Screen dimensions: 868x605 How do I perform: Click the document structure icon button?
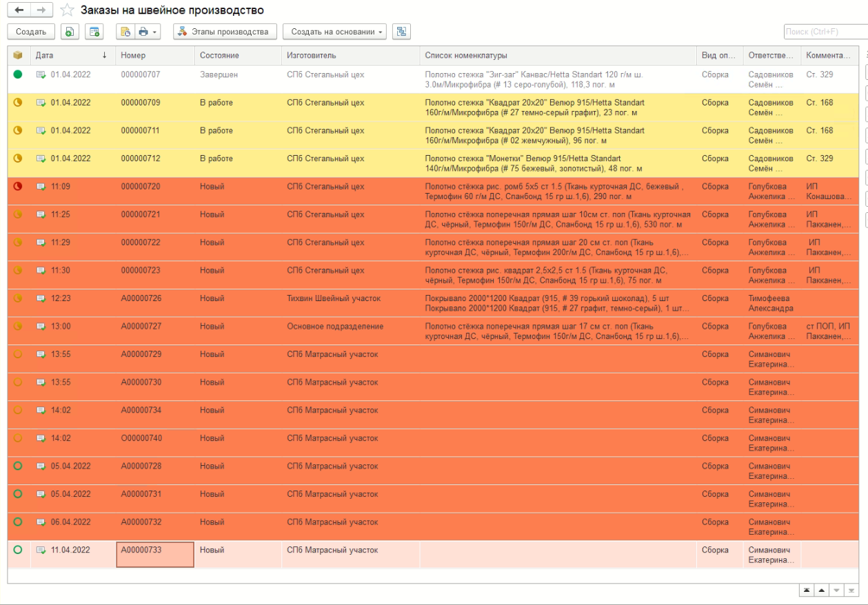tap(401, 32)
